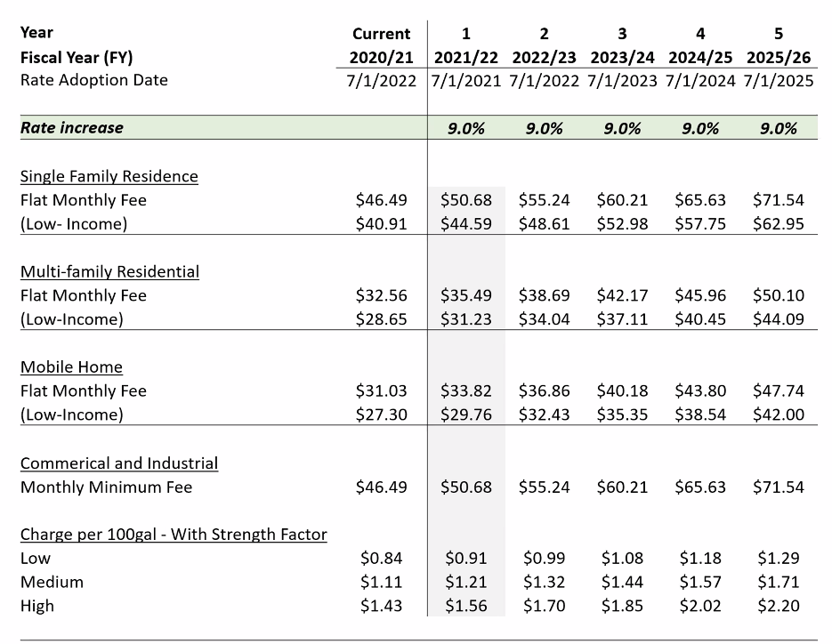Select the $35.49 multi-family year 1 fee
This screenshot has height=644, width=832.
tap(466, 295)
